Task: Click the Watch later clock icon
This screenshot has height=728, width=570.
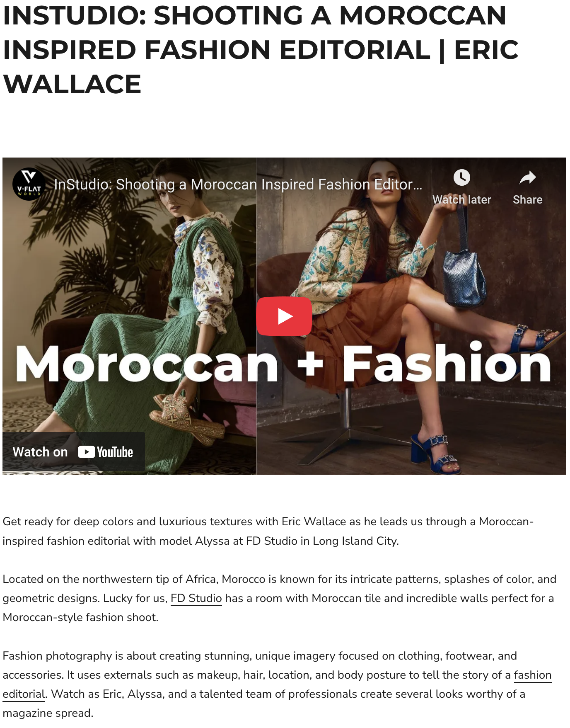Action: (461, 178)
